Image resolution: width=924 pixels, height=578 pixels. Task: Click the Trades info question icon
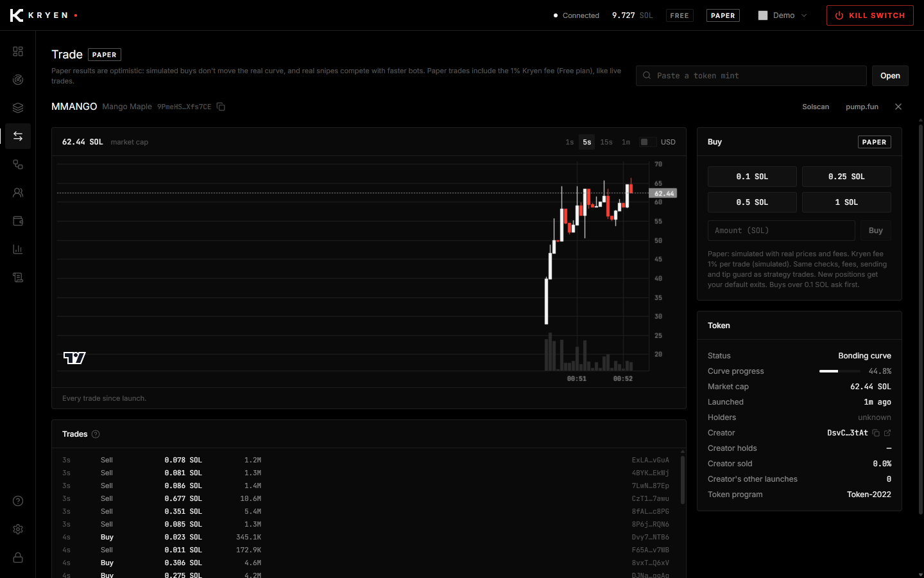tap(96, 434)
